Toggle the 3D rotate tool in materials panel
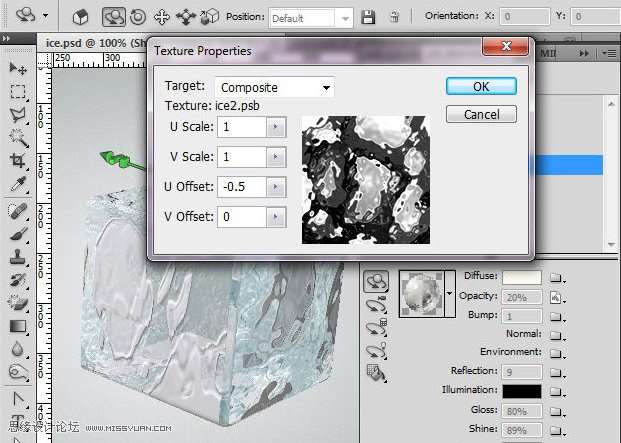Viewport: 621px width, 443px height. (376, 281)
